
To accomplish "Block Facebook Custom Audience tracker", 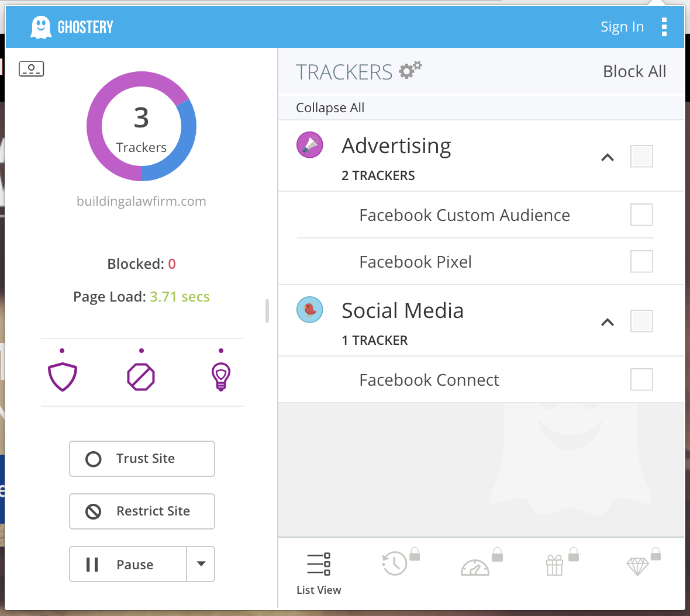I will pos(641,214).
